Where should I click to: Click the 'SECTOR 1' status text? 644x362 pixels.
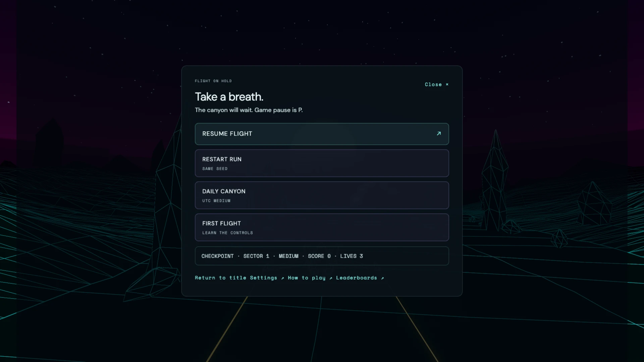click(x=256, y=256)
